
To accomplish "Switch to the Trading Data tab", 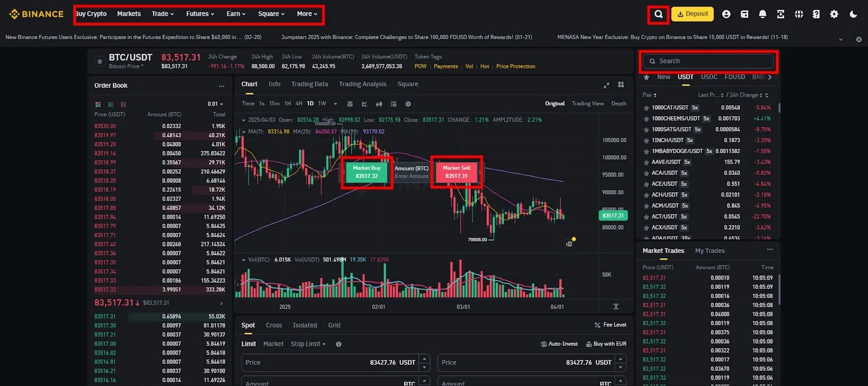I will (x=309, y=84).
